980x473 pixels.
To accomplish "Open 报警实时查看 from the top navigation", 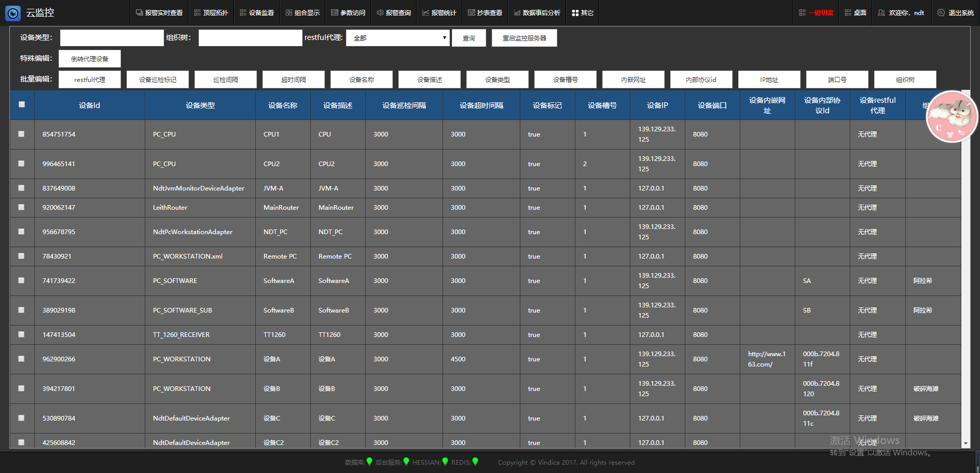I will click(x=159, y=13).
